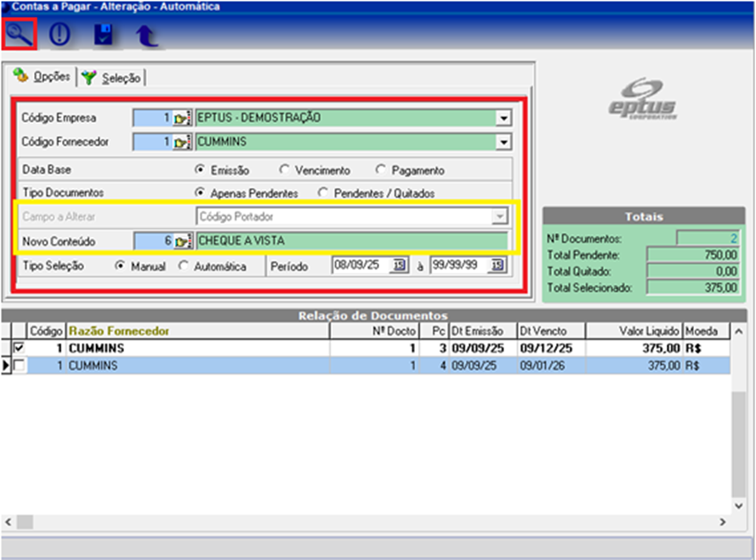Open calendar picker for period end date

point(497,266)
